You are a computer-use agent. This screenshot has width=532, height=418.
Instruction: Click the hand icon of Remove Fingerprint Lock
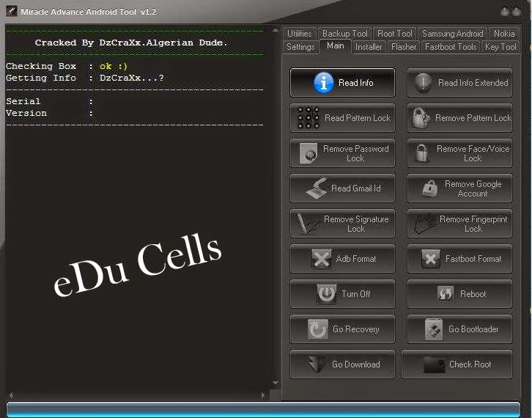tap(424, 224)
